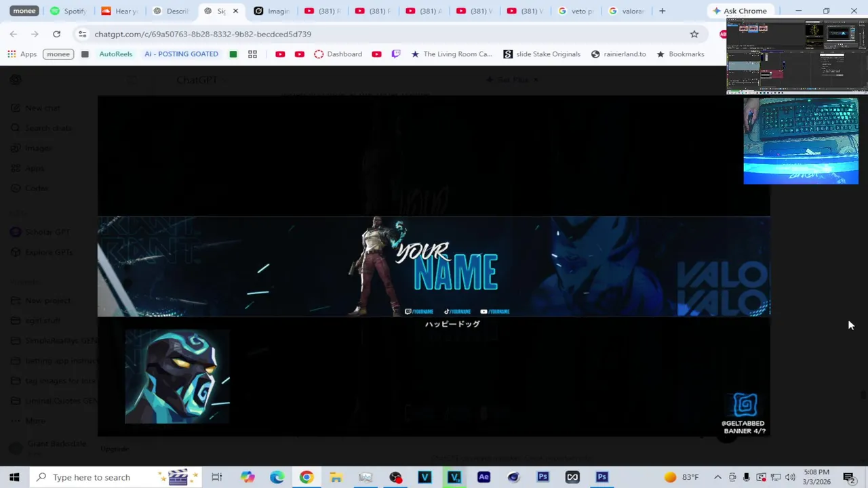868x488 pixels.
Task: Launch Copilot from taskbar
Action: tap(248, 477)
